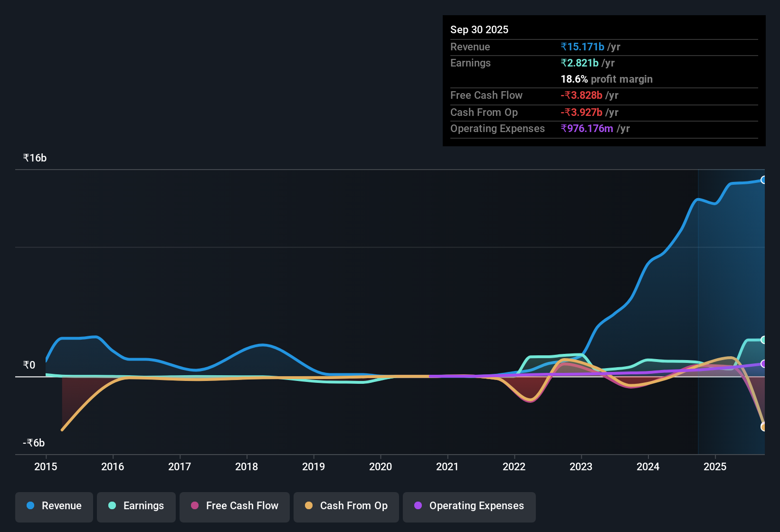The height and width of the screenshot is (532, 780).
Task: Click the pink Free Cash Flow legend dot
Action: (194, 506)
